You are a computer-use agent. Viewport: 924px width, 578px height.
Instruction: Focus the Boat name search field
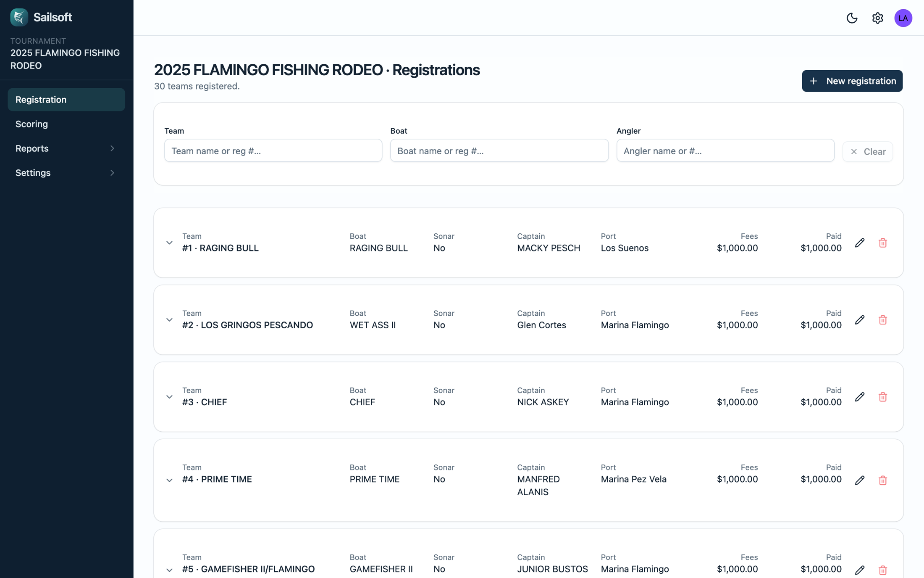[499, 150]
